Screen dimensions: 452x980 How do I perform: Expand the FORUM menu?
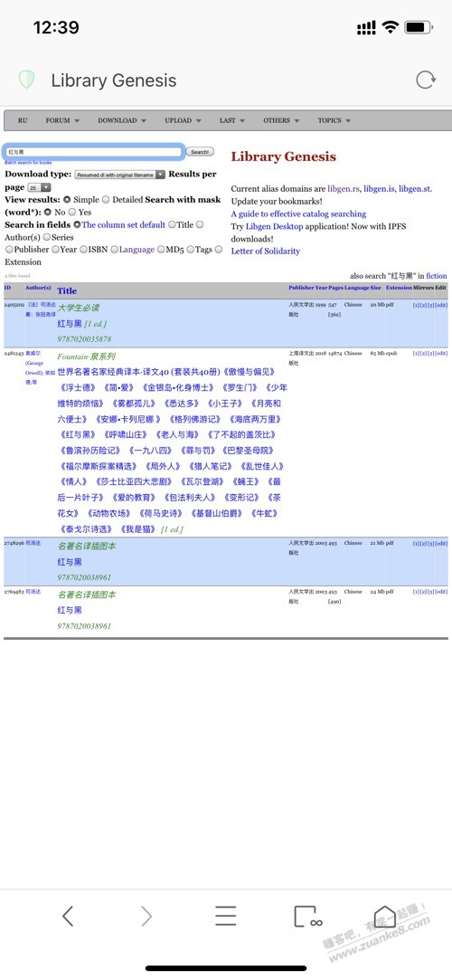click(x=62, y=120)
